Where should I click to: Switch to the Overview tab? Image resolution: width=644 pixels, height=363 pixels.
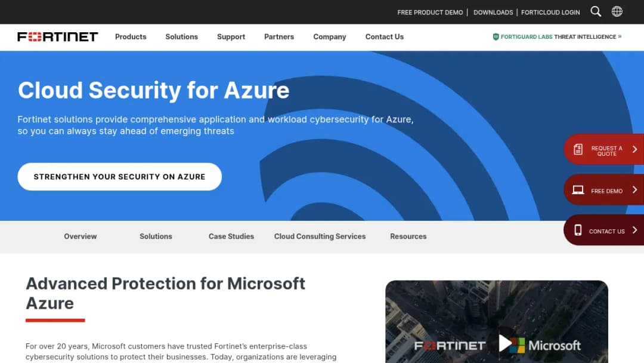coord(80,236)
